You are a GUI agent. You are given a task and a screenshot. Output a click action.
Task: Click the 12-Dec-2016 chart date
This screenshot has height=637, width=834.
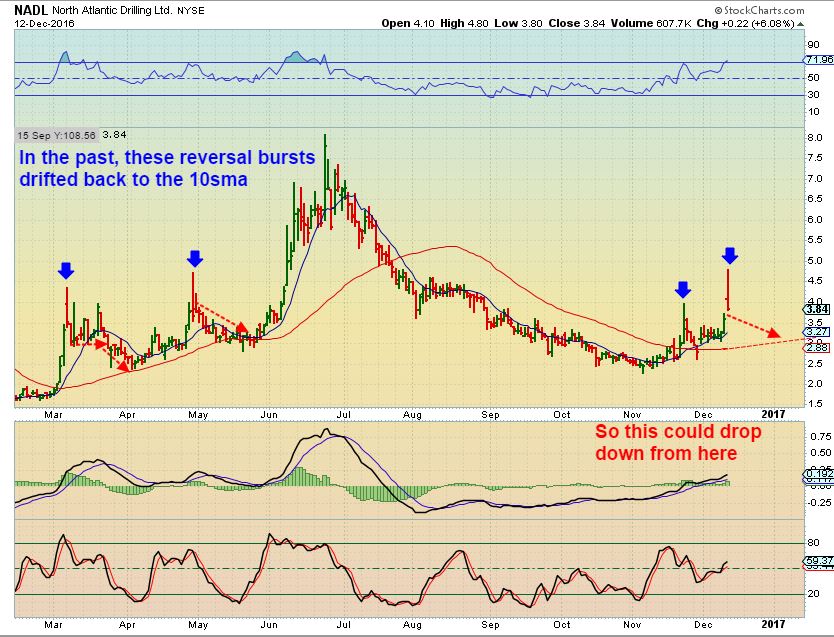point(45,23)
